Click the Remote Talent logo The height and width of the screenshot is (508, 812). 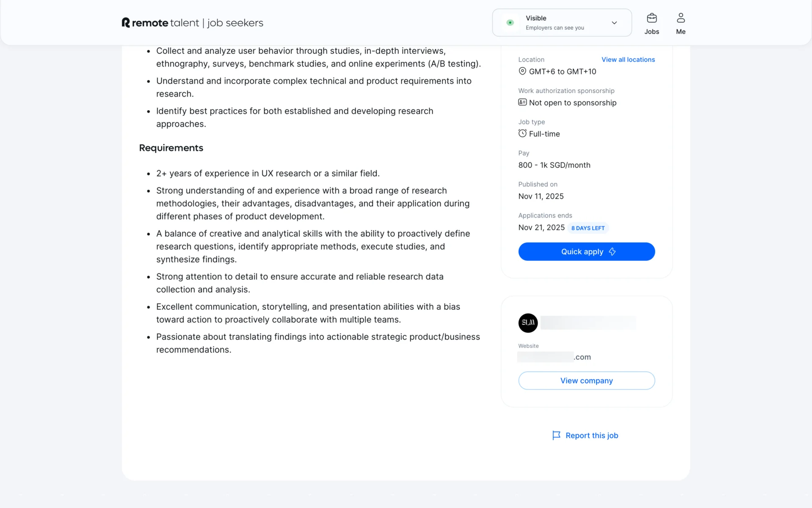tap(192, 23)
